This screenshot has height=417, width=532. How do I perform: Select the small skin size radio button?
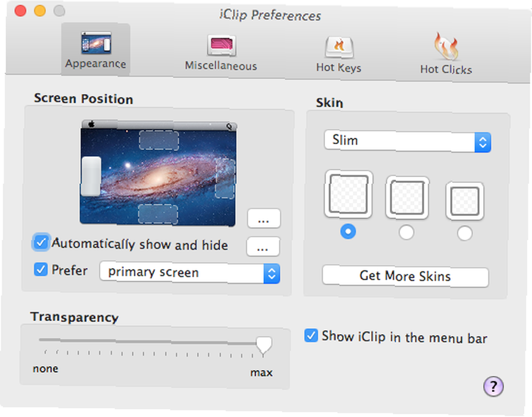464,234
